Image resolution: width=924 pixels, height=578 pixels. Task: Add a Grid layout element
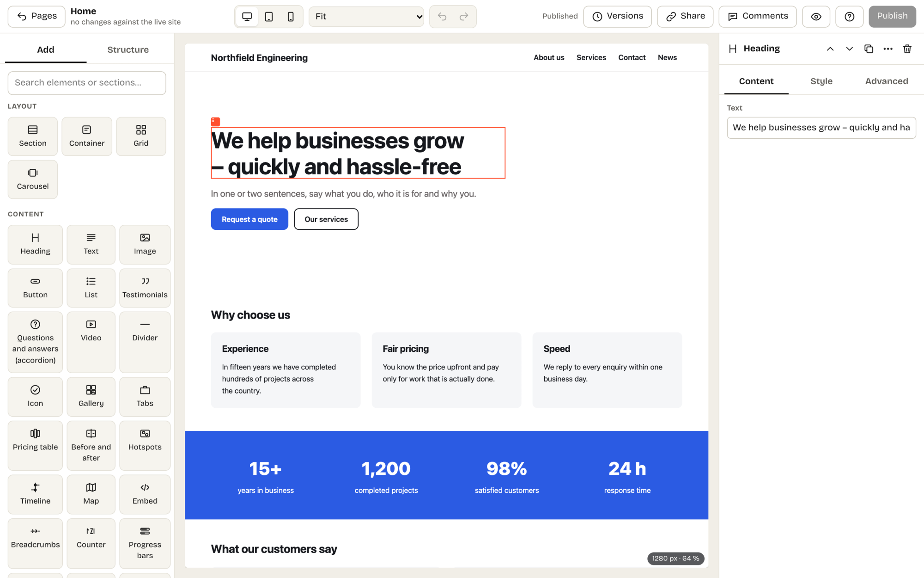141,136
